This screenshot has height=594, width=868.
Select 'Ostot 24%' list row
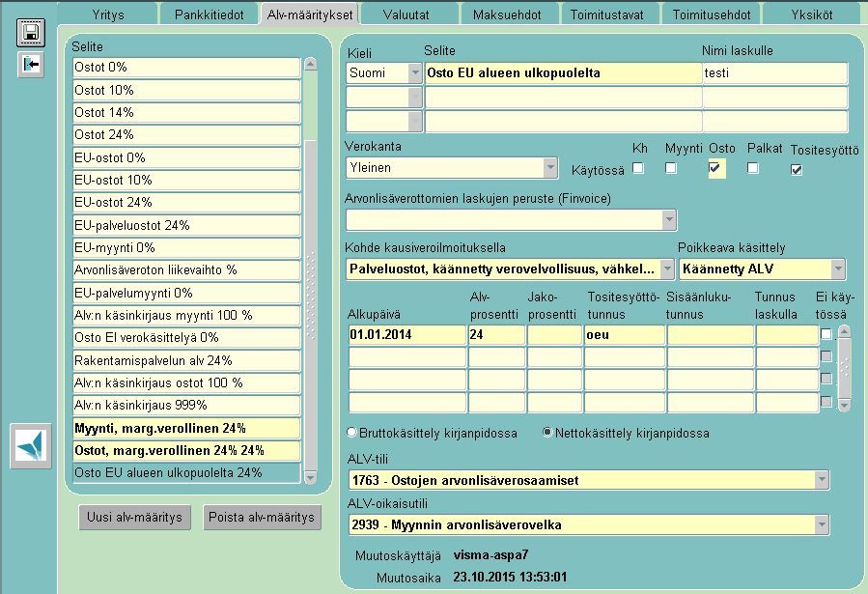point(186,134)
